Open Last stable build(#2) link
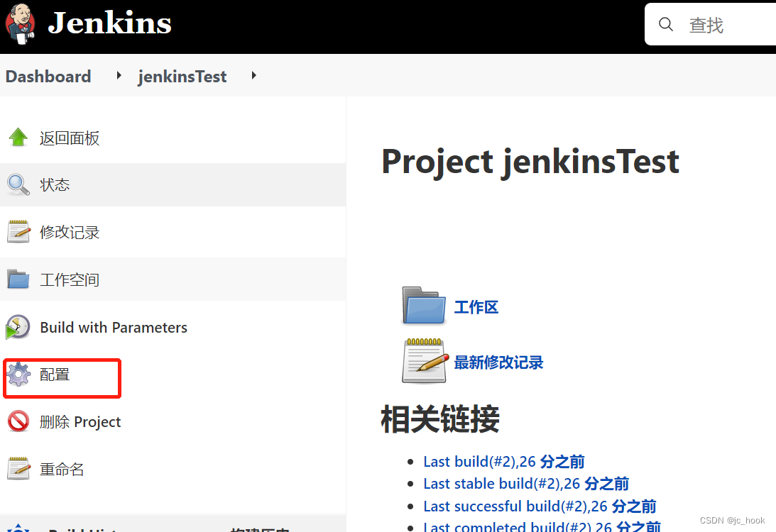Image resolution: width=776 pixels, height=532 pixels. point(526,484)
